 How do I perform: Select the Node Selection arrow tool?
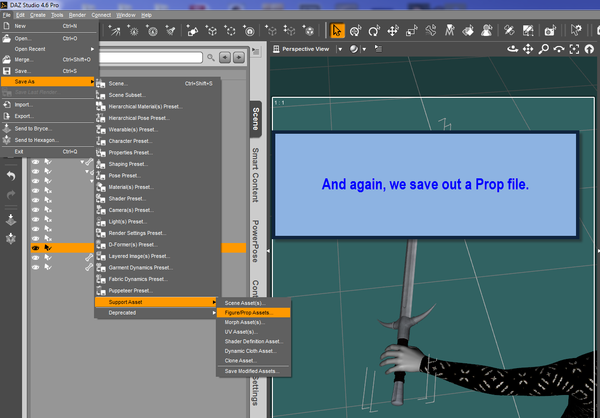point(337,30)
